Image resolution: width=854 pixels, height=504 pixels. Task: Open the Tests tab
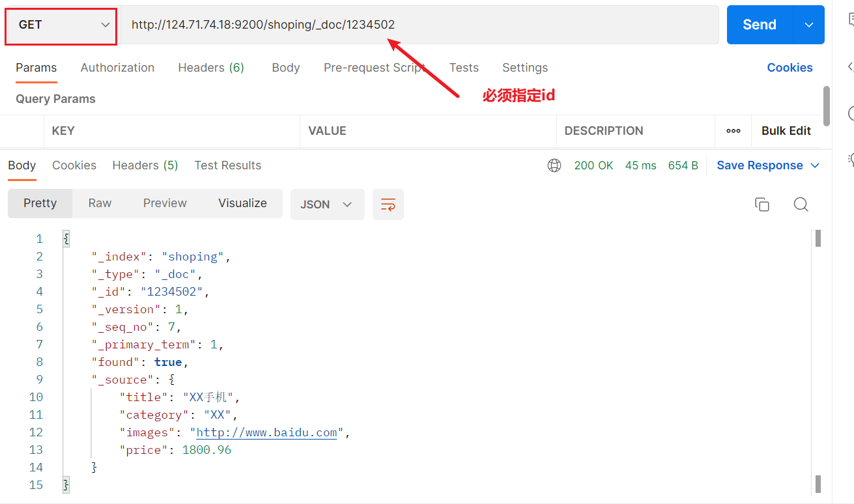[x=464, y=68]
